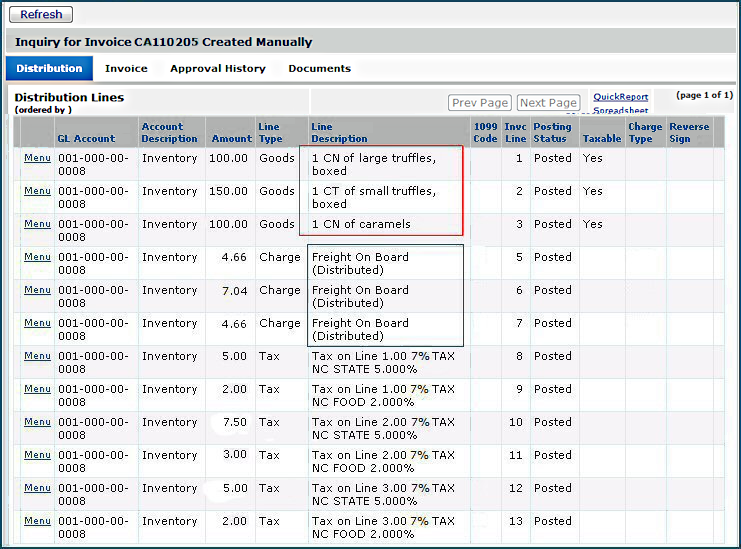Open Menu for small truffles line

click(37, 191)
